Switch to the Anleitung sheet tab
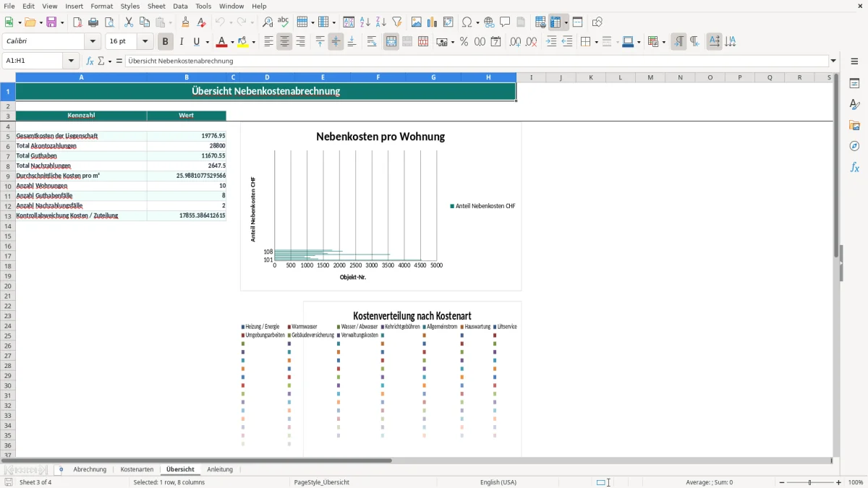868x488 pixels. click(x=220, y=470)
